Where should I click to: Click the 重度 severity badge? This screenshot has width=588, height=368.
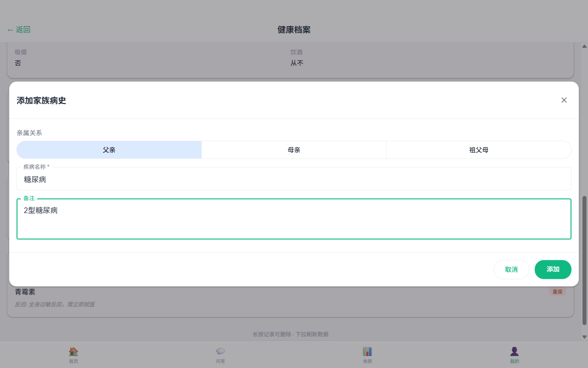[557, 292]
